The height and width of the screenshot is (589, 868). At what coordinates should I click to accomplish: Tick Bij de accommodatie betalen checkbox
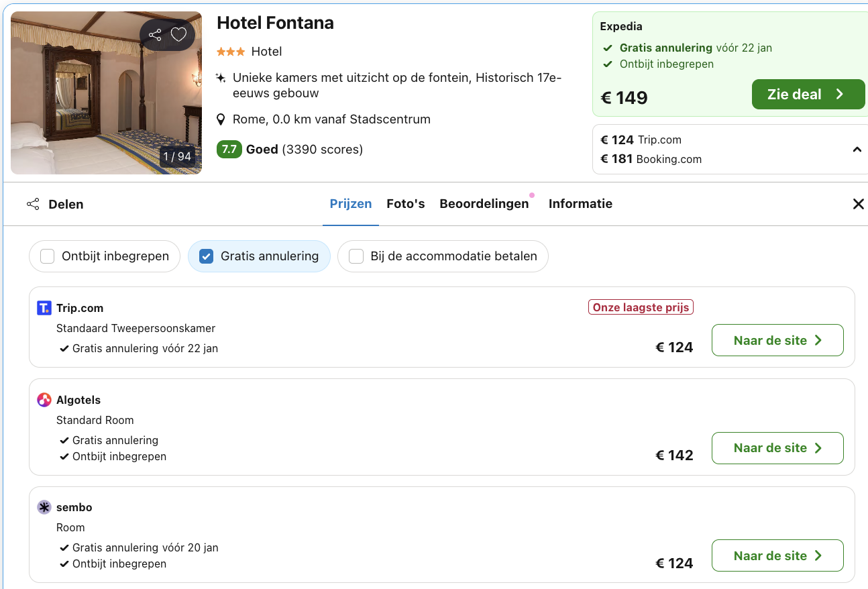point(356,256)
